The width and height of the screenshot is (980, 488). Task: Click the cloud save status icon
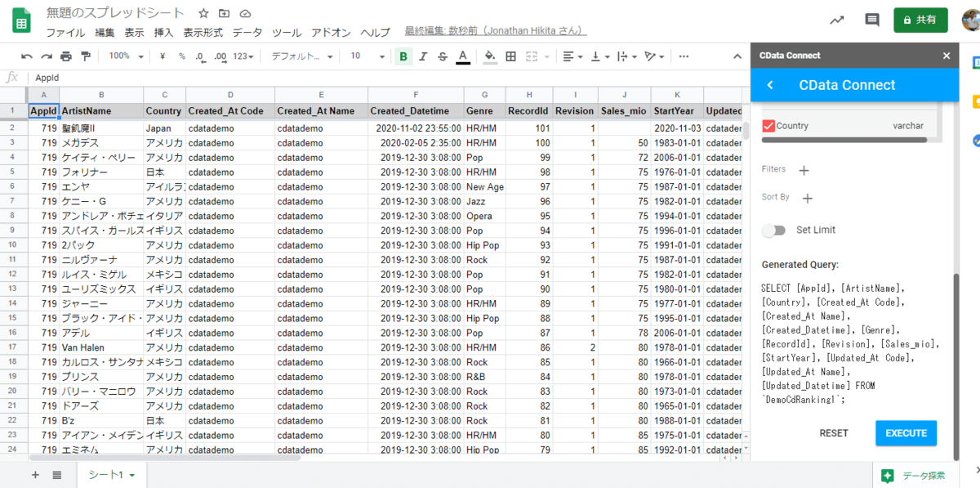tap(245, 14)
